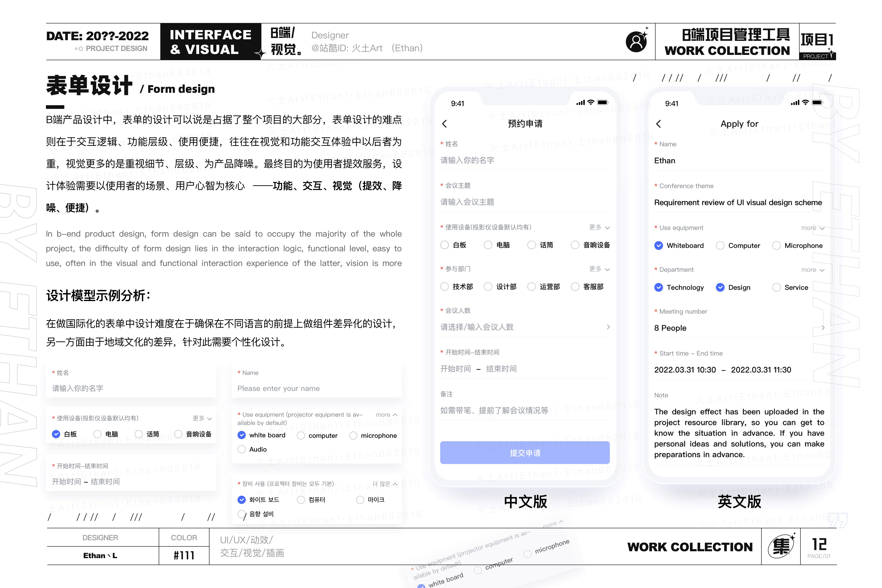Select 话筒 radio in Chinese phone form
The width and height of the screenshot is (882, 588).
pos(531,245)
